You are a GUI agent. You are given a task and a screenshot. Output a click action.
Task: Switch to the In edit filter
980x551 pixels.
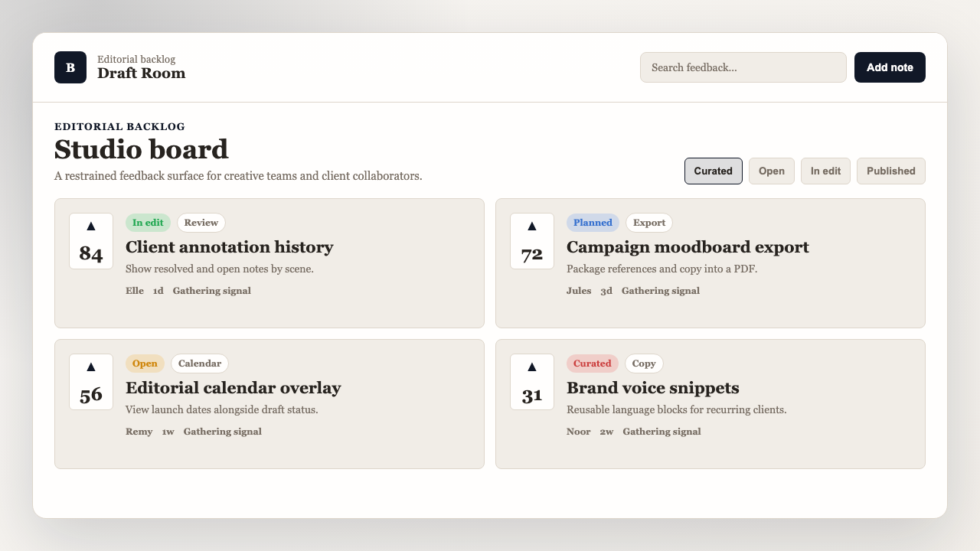point(825,171)
